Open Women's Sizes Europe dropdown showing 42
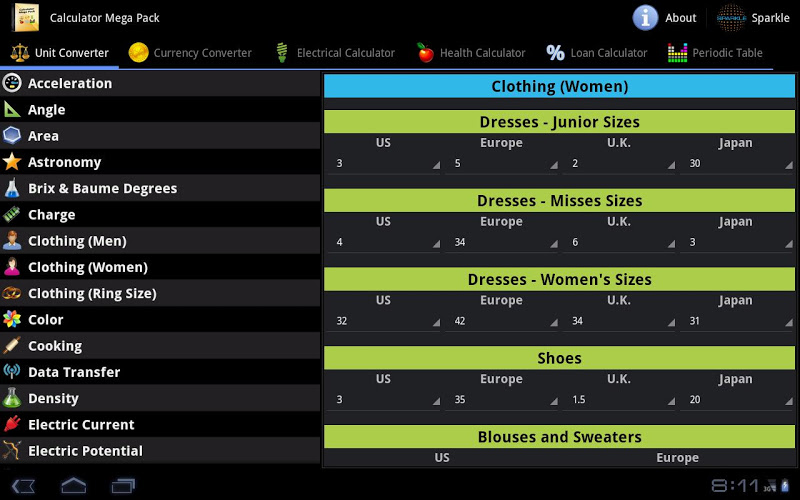Image resolution: width=800 pixels, height=500 pixels. pyautogui.click(x=501, y=321)
